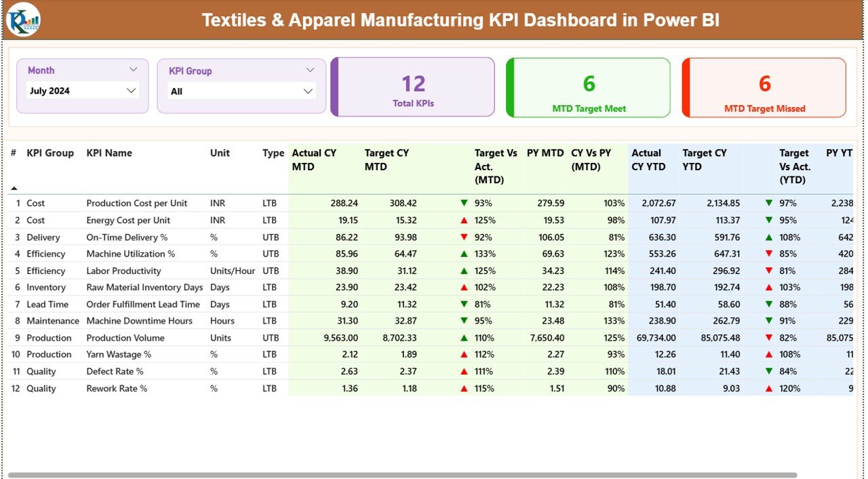Click the green up triangle on Production Volume row
This screenshot has width=868, height=479.
(464, 337)
